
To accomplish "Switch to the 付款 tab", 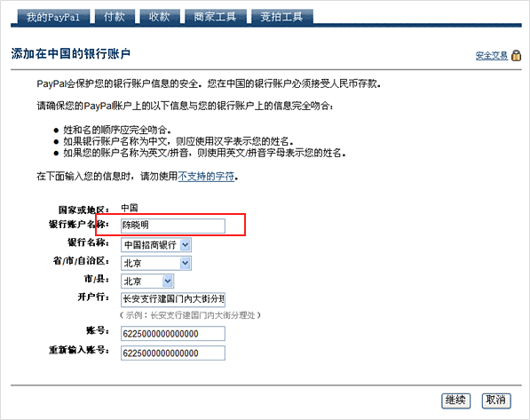I will [115, 17].
